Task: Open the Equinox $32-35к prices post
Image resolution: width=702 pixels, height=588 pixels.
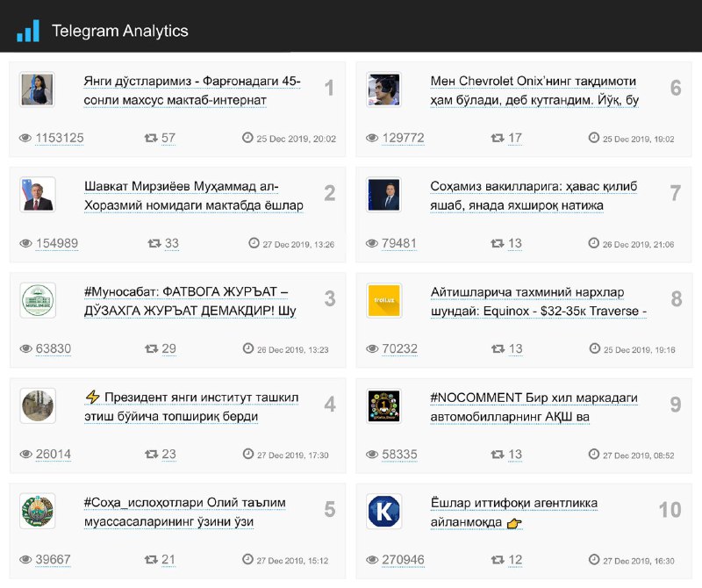Action: [x=539, y=301]
